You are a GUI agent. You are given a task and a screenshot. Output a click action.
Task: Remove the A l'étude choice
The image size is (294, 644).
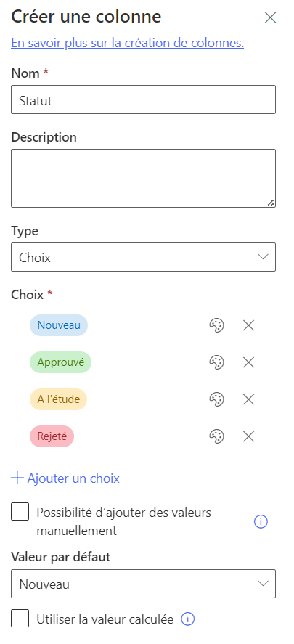coord(248,399)
